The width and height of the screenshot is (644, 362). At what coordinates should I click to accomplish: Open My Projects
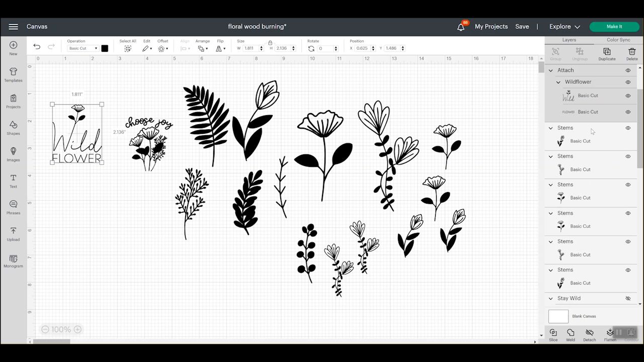coord(491,27)
